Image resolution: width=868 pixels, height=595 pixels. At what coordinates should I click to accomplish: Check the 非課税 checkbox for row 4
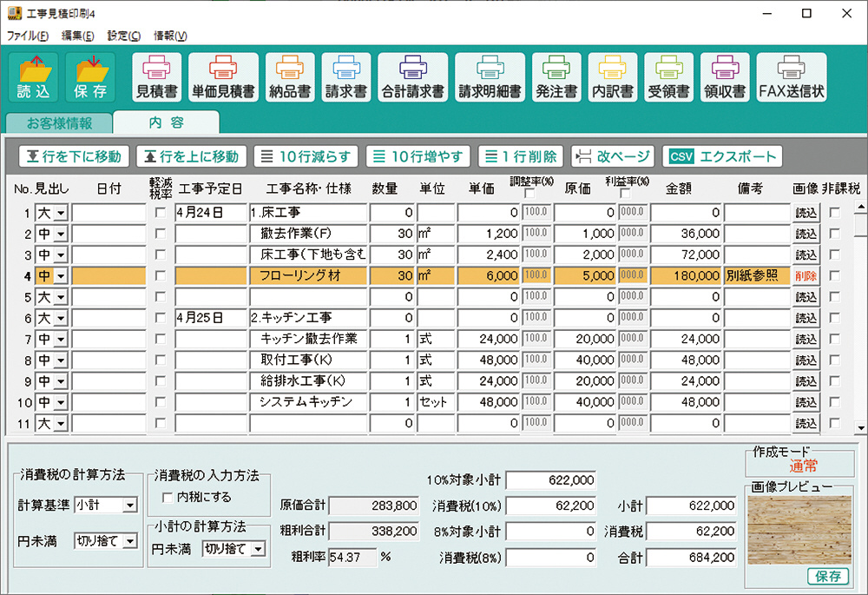tap(834, 275)
